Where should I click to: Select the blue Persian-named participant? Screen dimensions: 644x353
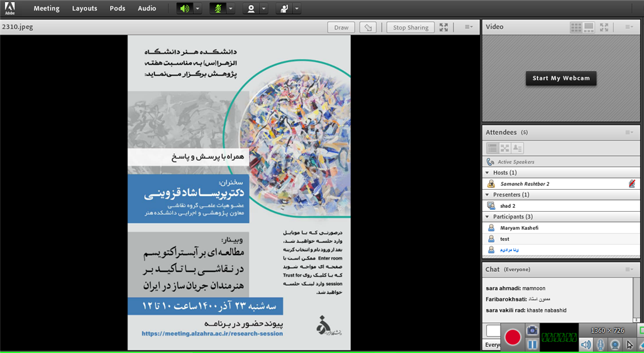(561, 250)
